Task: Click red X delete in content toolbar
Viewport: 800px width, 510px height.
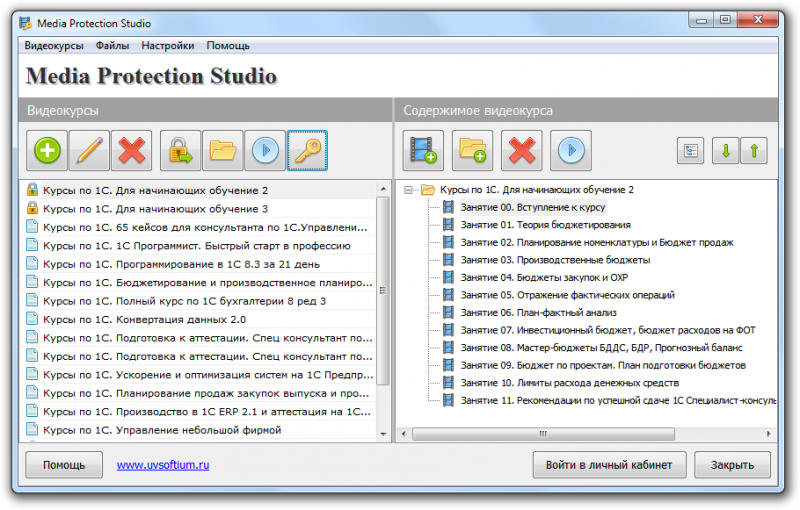Action: (521, 150)
